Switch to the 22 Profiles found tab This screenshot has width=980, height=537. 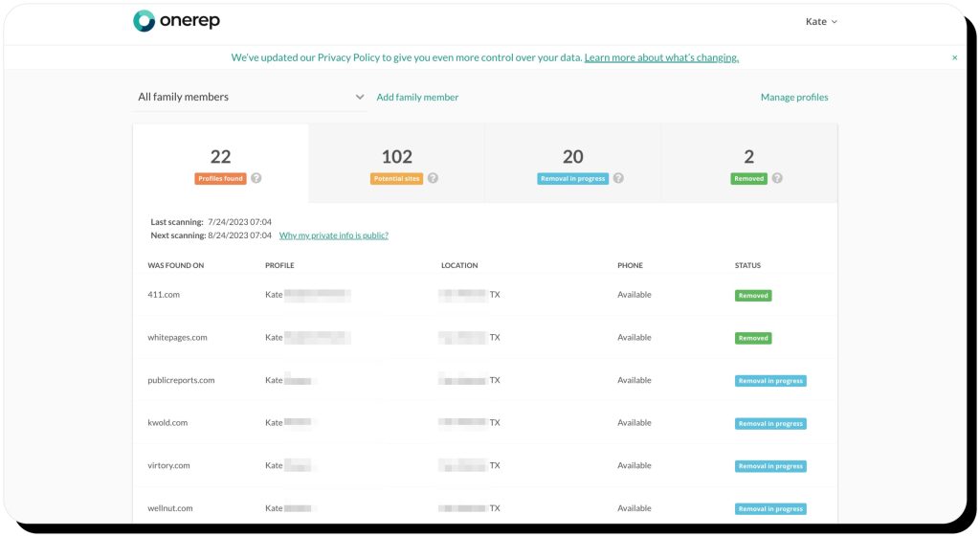pyautogui.click(x=221, y=164)
